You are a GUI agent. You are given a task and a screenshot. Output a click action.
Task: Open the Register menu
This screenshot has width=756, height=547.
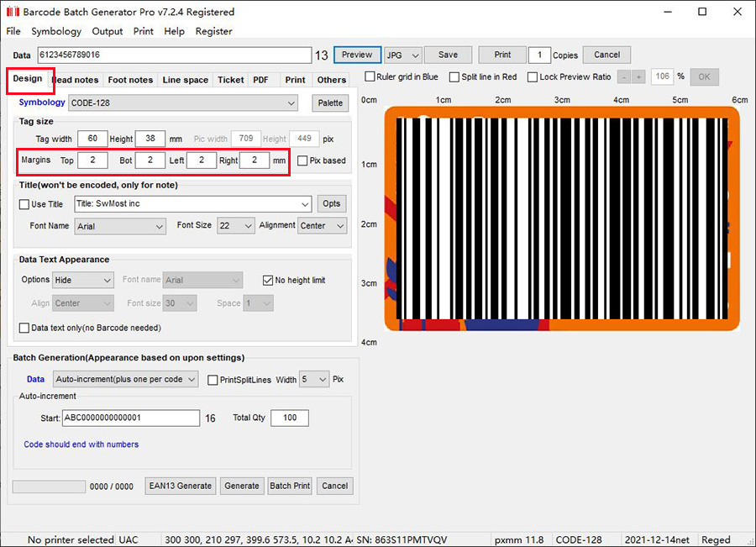point(213,31)
